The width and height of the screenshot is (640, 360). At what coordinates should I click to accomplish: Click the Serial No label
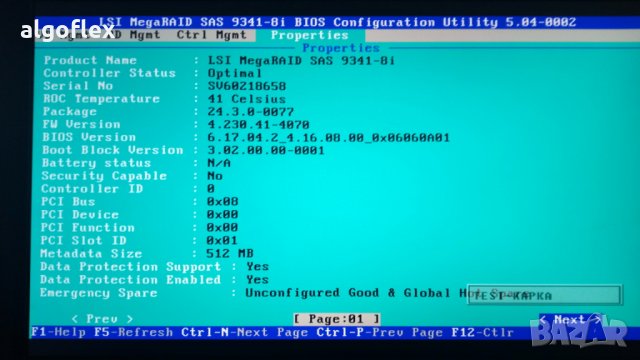[78, 86]
